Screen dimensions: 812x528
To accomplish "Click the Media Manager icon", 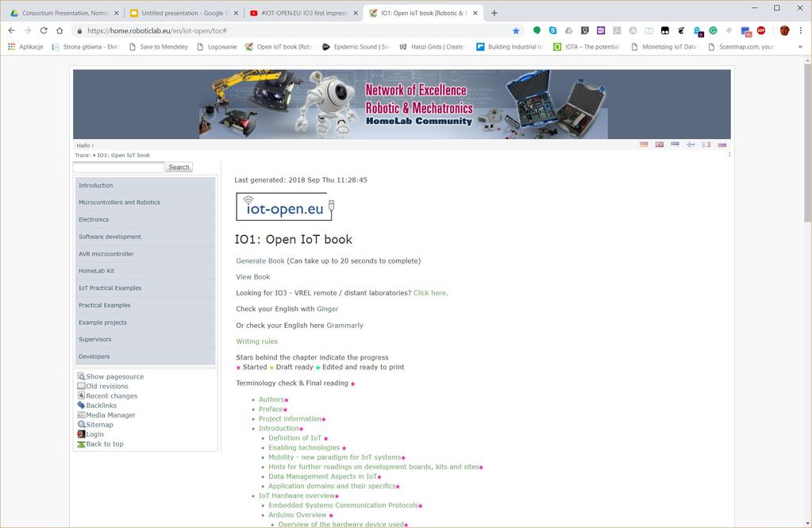I will click(81, 414).
